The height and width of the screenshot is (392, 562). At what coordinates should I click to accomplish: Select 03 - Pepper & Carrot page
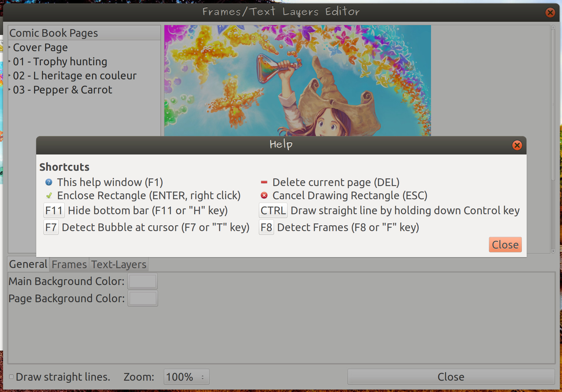[x=63, y=90]
